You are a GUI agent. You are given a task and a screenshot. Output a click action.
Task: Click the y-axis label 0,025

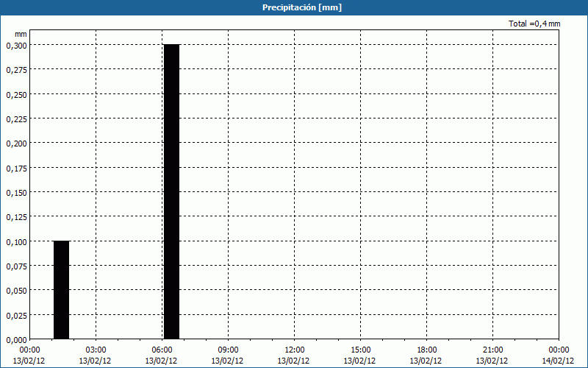(16, 316)
